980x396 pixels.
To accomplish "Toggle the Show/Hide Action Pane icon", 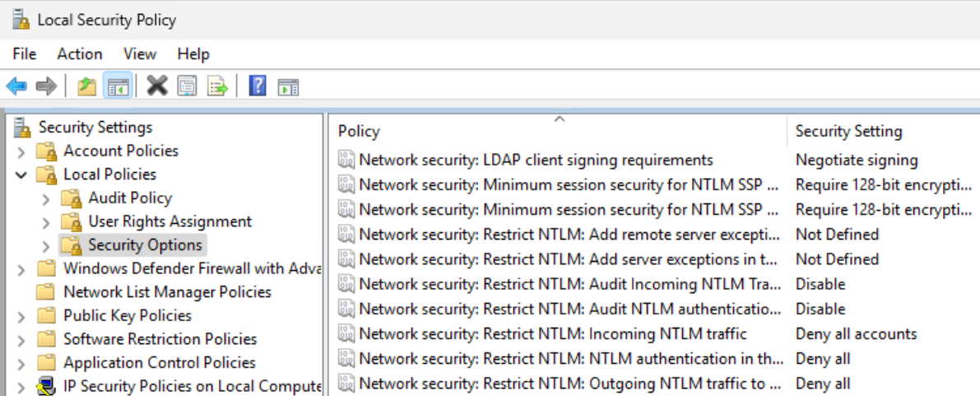I will 288,86.
